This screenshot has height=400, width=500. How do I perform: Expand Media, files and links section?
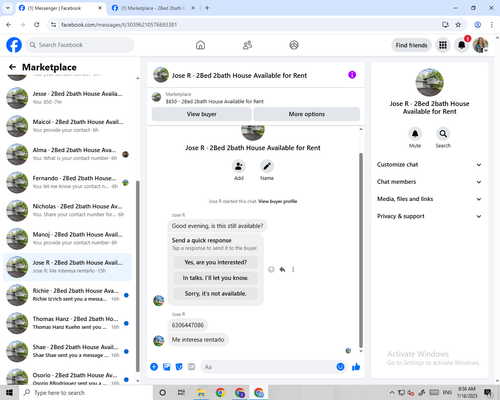429,199
